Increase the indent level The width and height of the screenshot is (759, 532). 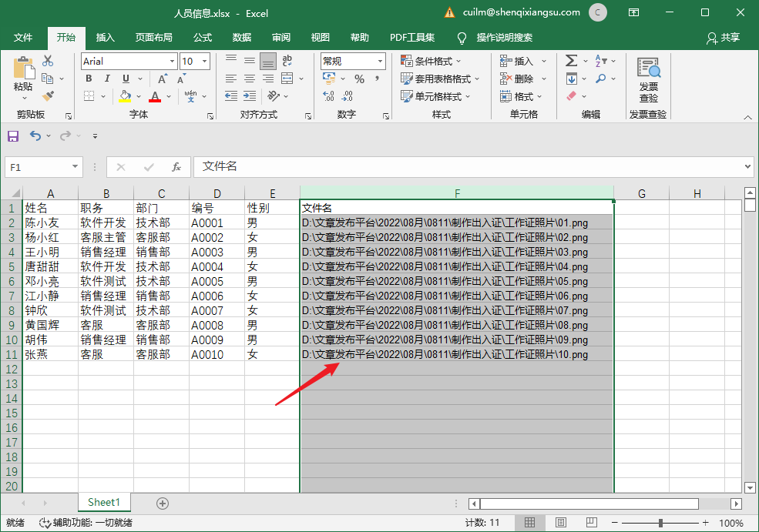pyautogui.click(x=250, y=95)
